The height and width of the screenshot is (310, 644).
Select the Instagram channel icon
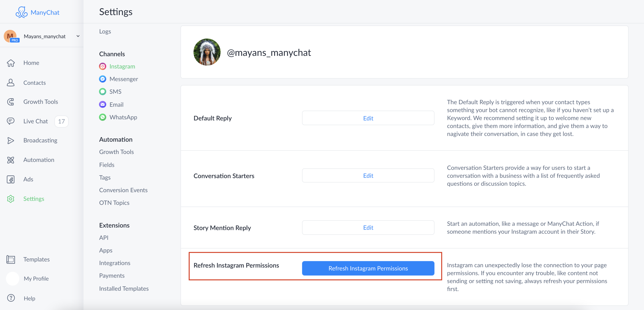[x=103, y=66]
